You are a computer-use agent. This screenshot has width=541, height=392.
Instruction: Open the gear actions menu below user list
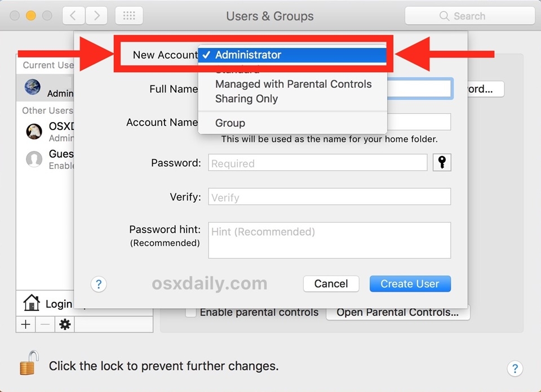tap(65, 324)
